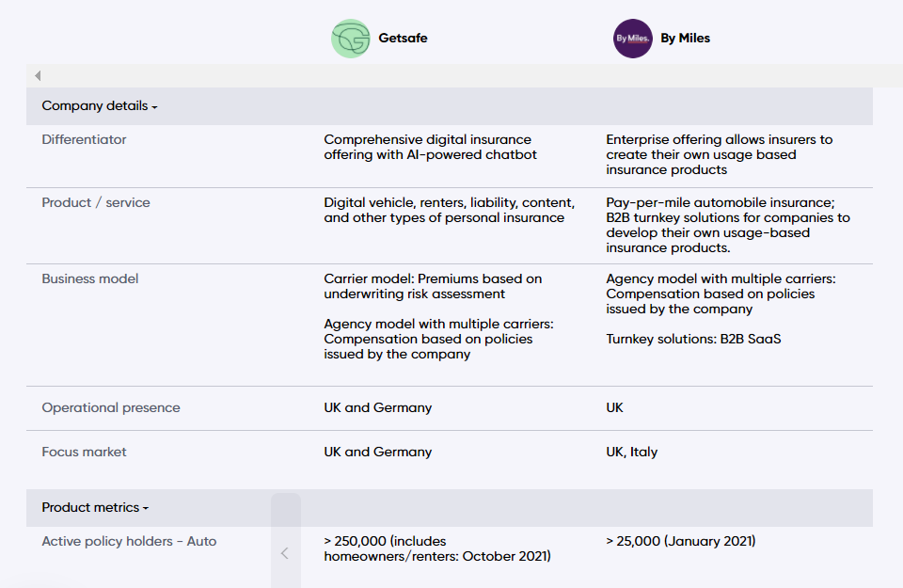Click the By Miles purple logo icon
The height and width of the screenshot is (588, 903).
pyautogui.click(x=633, y=39)
